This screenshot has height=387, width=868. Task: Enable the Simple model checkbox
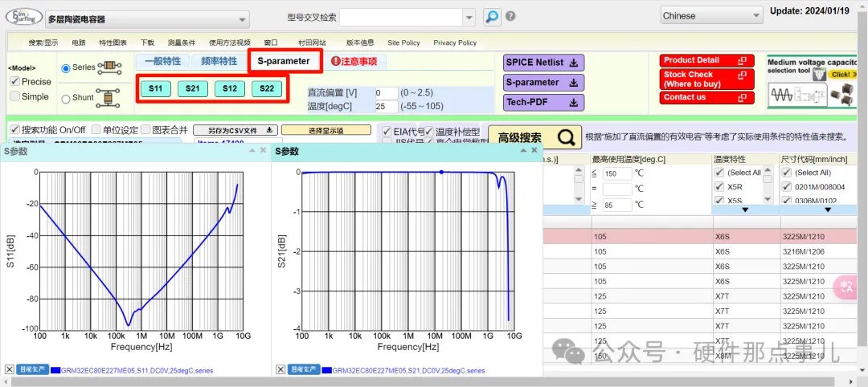click(x=15, y=96)
